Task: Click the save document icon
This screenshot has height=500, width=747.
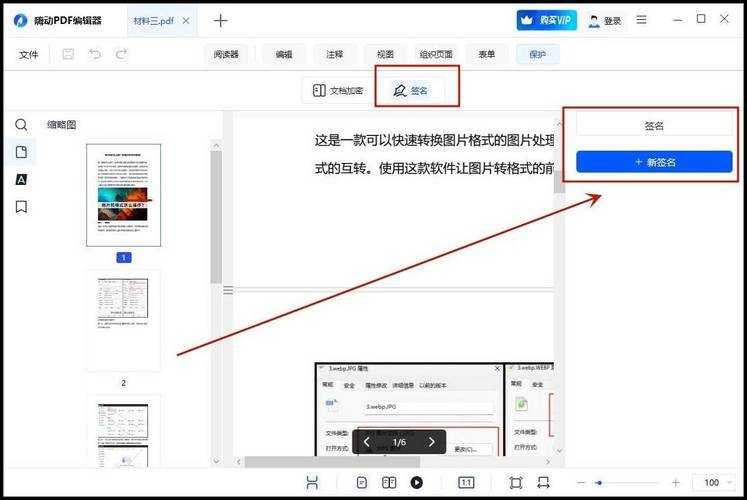Action: [x=68, y=54]
